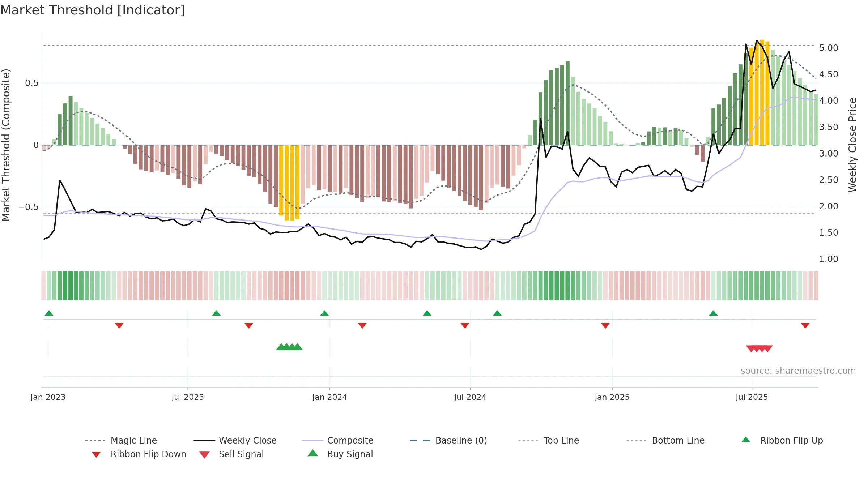Toggle the Ribbon Flip Up legend entry
This screenshot has width=868, height=488.
coord(782,440)
